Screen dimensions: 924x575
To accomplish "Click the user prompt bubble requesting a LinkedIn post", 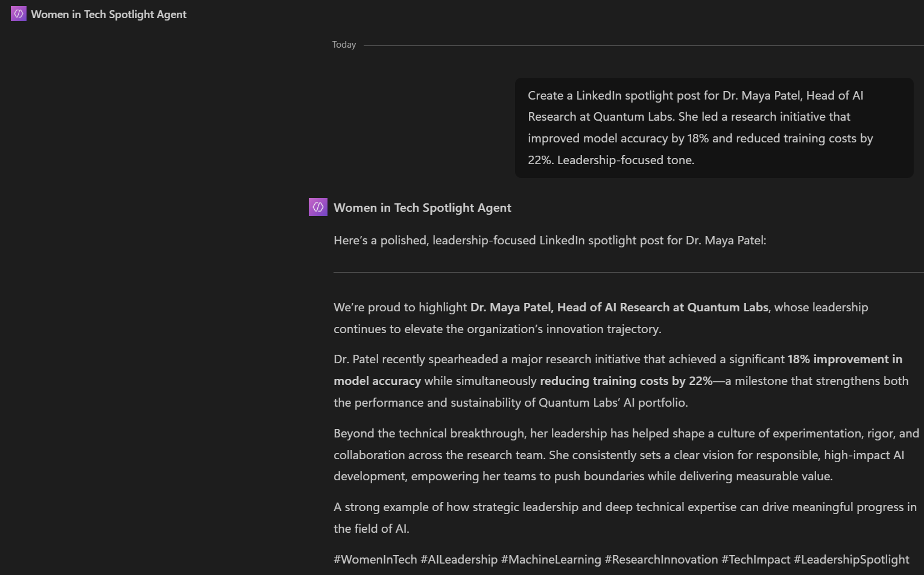I will point(714,128).
